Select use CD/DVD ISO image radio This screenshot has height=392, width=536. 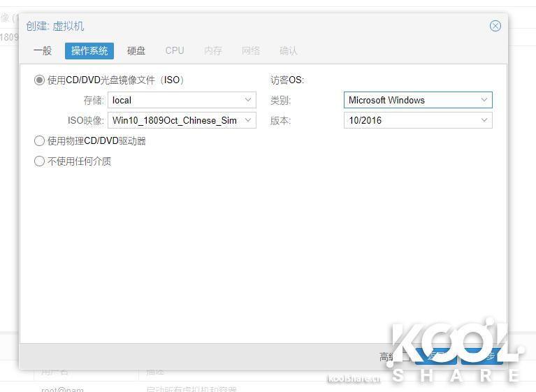pyautogui.click(x=39, y=80)
